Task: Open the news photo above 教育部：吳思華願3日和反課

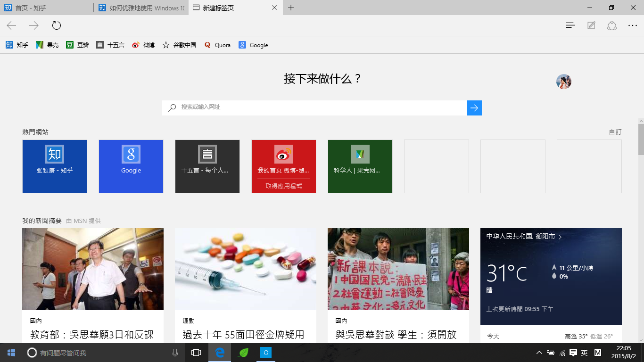Action: [93, 269]
